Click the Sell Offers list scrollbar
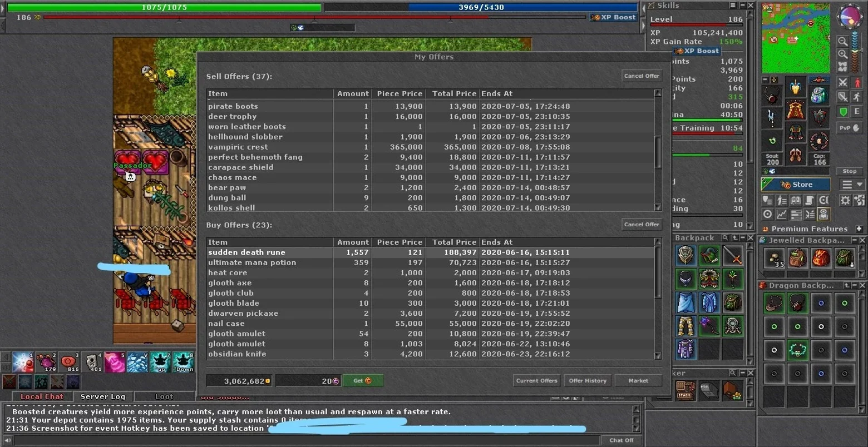The image size is (868, 447). tap(658, 150)
